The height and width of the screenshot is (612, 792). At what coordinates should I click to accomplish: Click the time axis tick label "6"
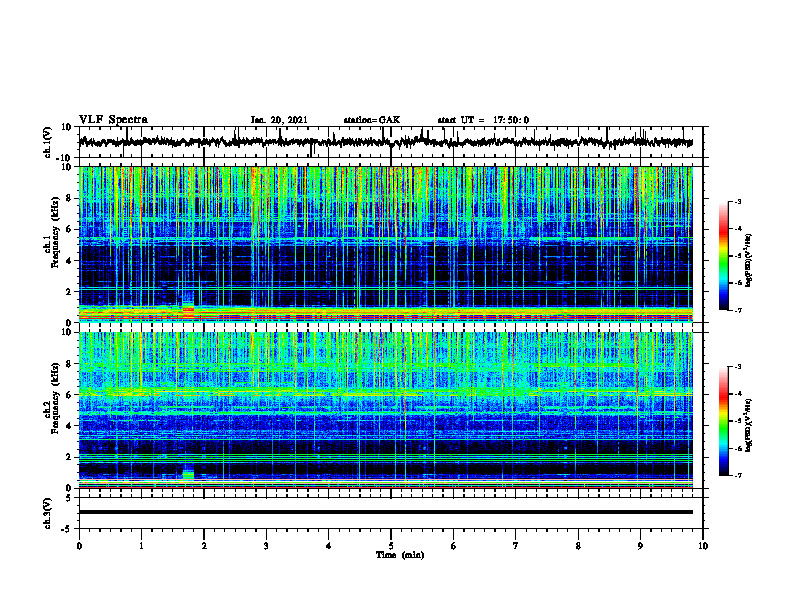click(454, 546)
